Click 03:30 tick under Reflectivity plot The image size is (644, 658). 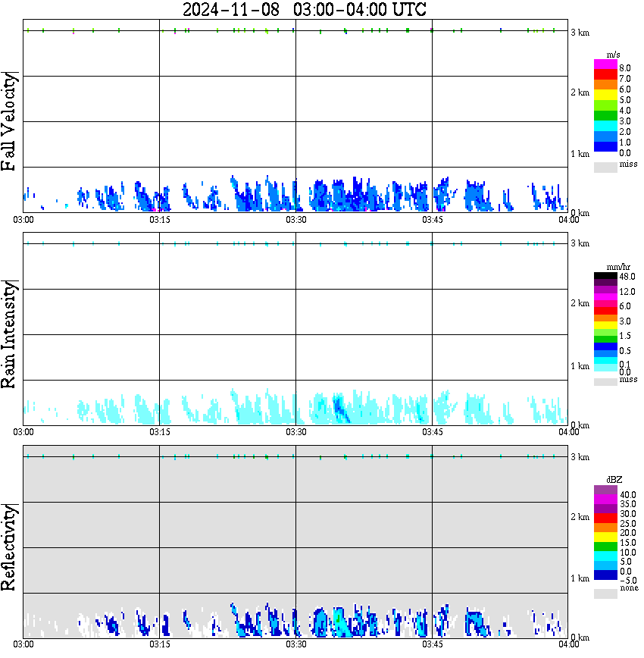pyautogui.click(x=296, y=644)
